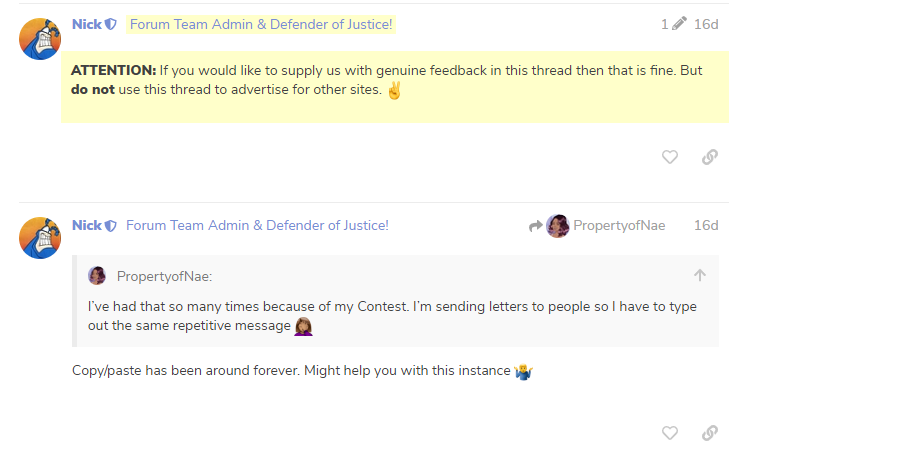Image resolution: width=901 pixels, height=474 pixels.
Task: Click moderator shield icon in ATTENTION post
Action: pos(111,24)
